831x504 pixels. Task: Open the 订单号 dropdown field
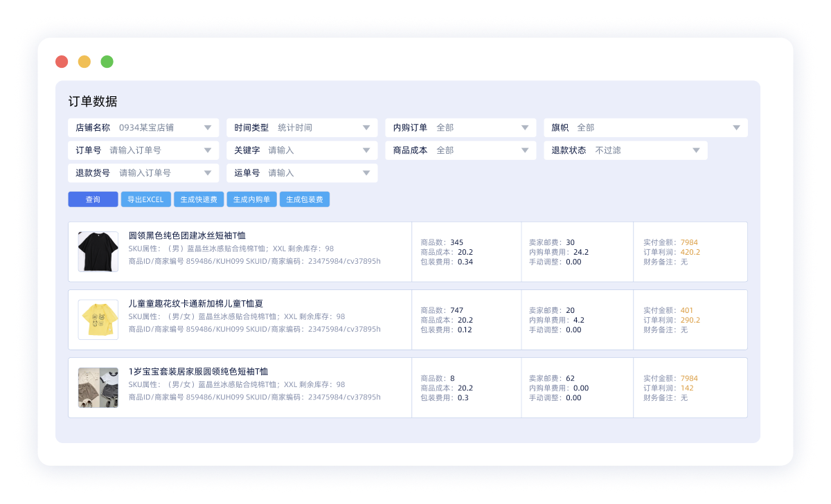143,150
